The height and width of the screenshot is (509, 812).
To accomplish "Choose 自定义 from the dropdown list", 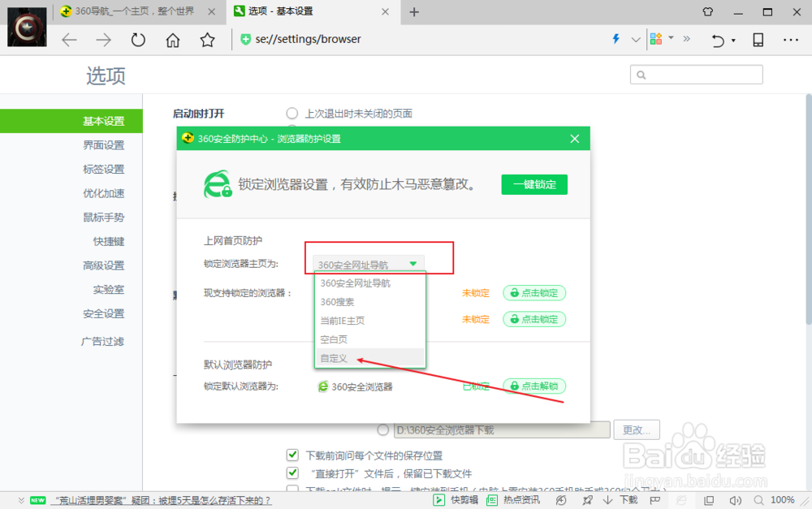I will (369, 358).
